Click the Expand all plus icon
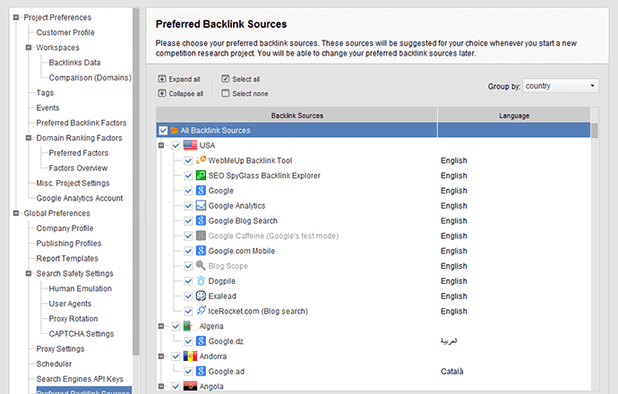The image size is (618, 394). [x=162, y=79]
